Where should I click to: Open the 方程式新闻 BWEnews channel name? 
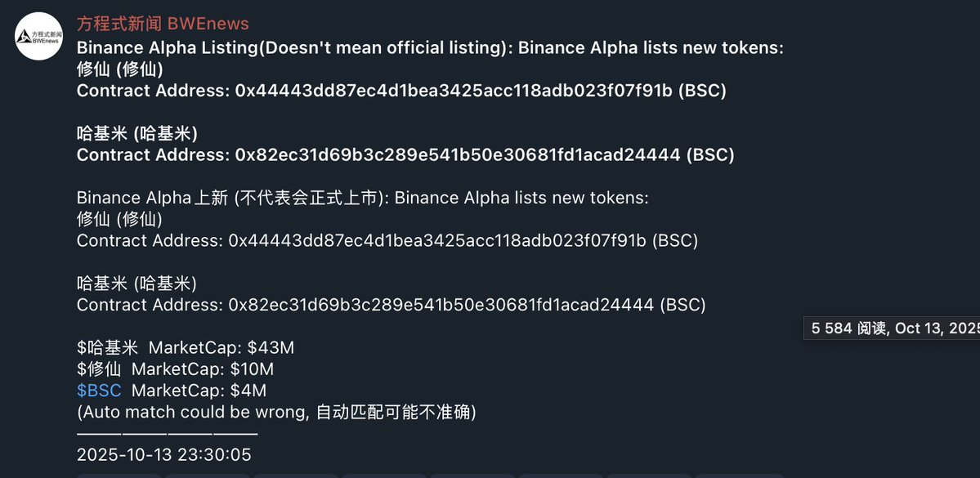click(x=163, y=24)
